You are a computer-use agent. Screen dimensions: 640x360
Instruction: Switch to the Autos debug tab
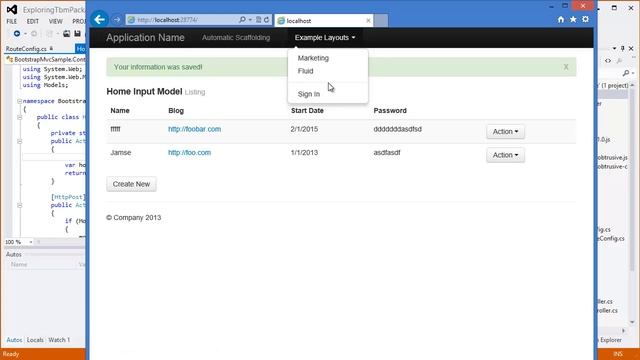click(14, 340)
